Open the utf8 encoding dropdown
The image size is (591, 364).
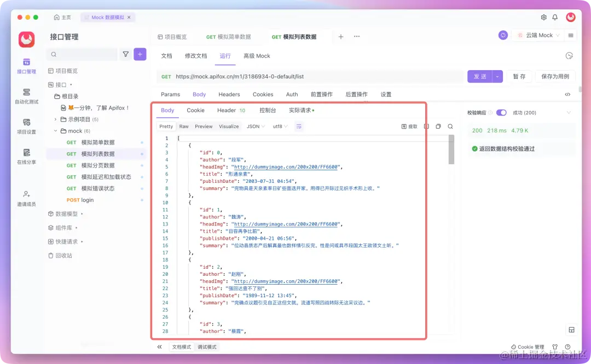coord(280,126)
